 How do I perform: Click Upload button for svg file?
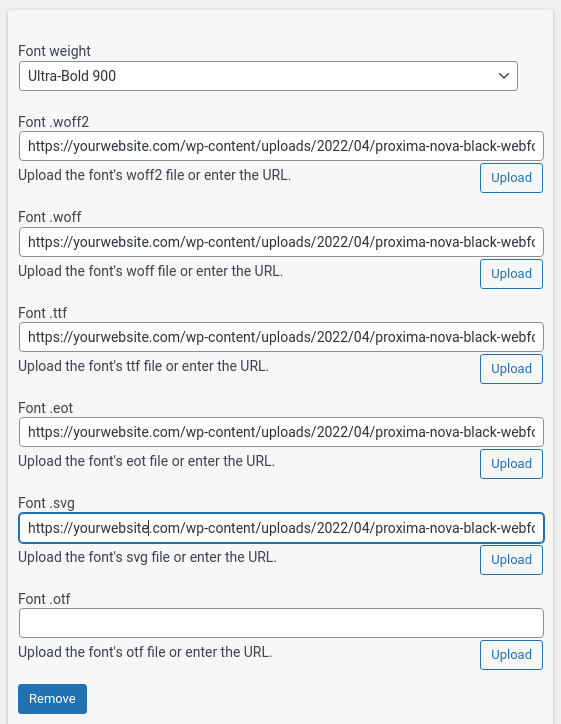pos(511,560)
